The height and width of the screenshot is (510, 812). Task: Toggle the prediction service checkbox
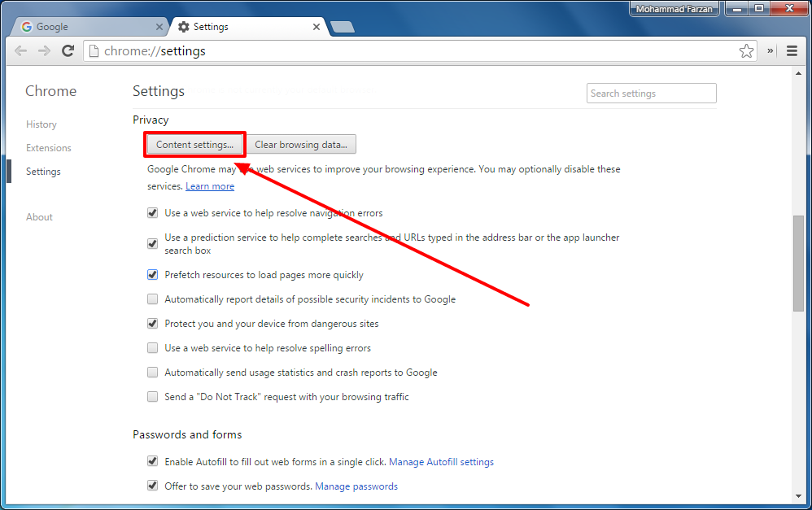(152, 243)
